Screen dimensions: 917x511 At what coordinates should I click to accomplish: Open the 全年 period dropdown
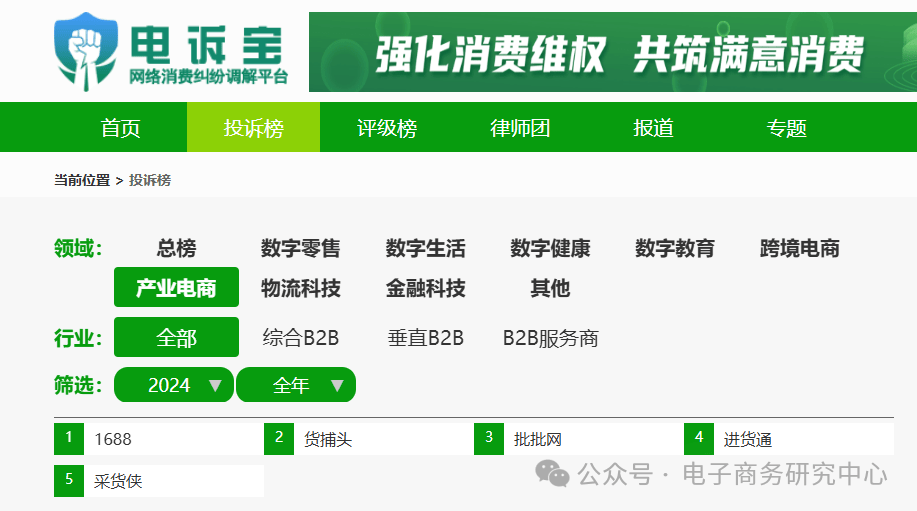coord(296,385)
